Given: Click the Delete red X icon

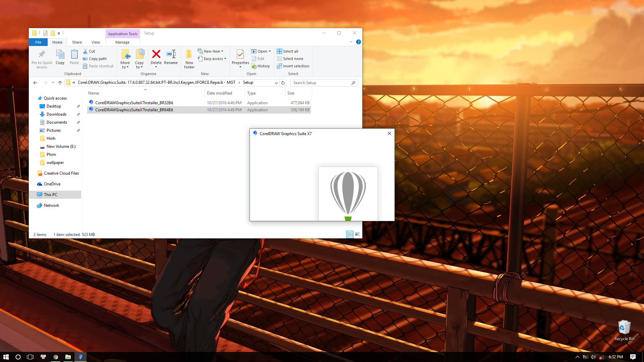Looking at the screenshot, I should point(156,54).
